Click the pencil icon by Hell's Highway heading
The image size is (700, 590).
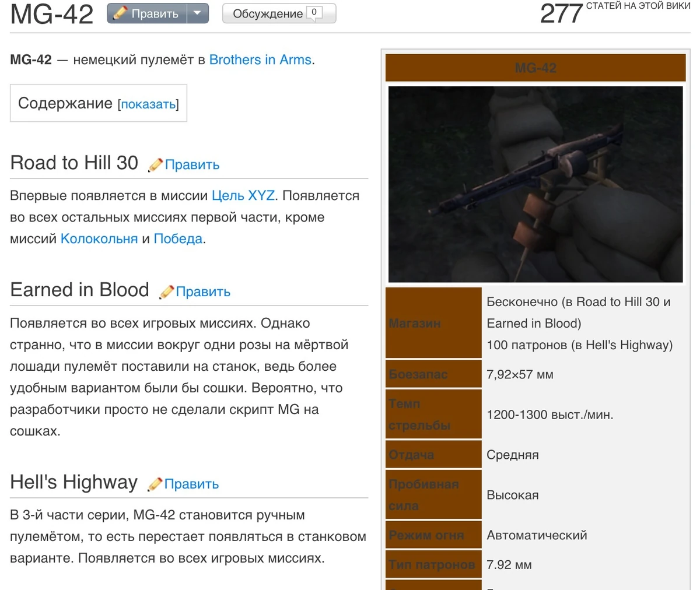155,483
